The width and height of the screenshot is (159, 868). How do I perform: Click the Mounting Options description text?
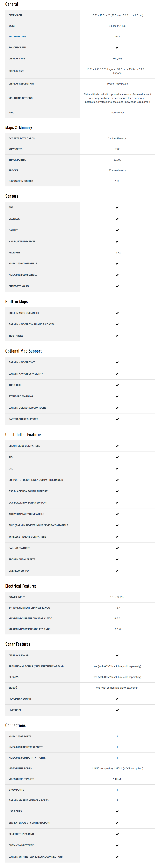coord(117,98)
